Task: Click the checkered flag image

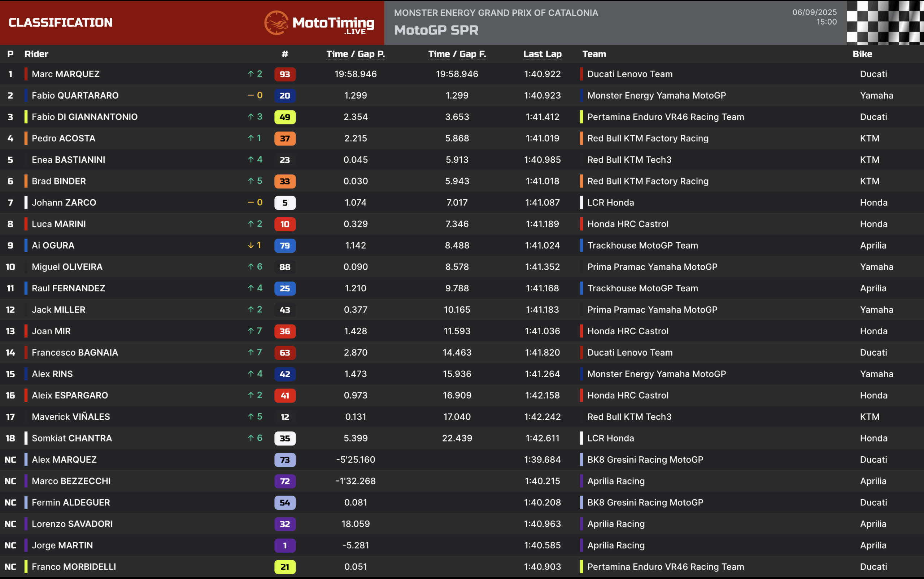Action: pyautogui.click(x=885, y=23)
